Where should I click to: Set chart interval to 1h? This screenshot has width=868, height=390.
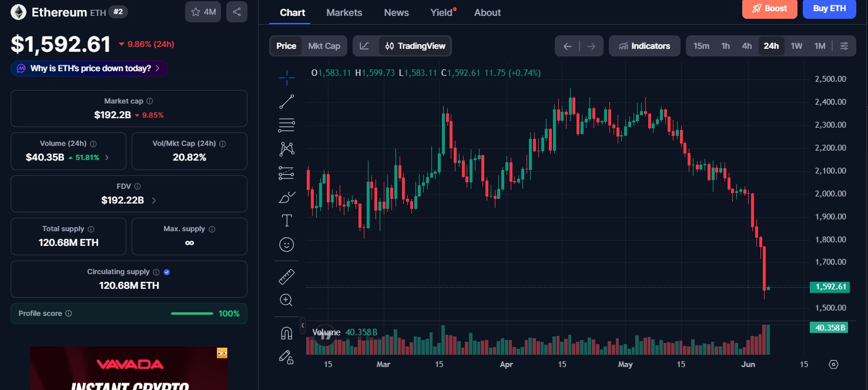pyautogui.click(x=726, y=46)
